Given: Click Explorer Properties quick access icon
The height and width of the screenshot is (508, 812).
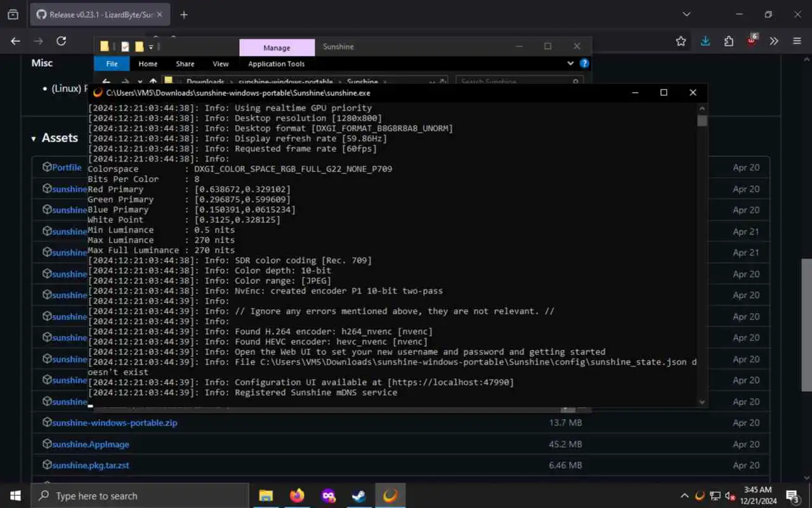Looking at the screenshot, I should (x=125, y=46).
